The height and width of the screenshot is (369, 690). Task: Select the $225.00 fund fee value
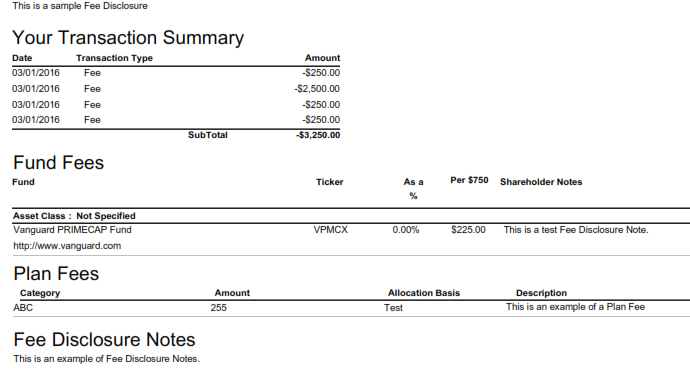(468, 230)
